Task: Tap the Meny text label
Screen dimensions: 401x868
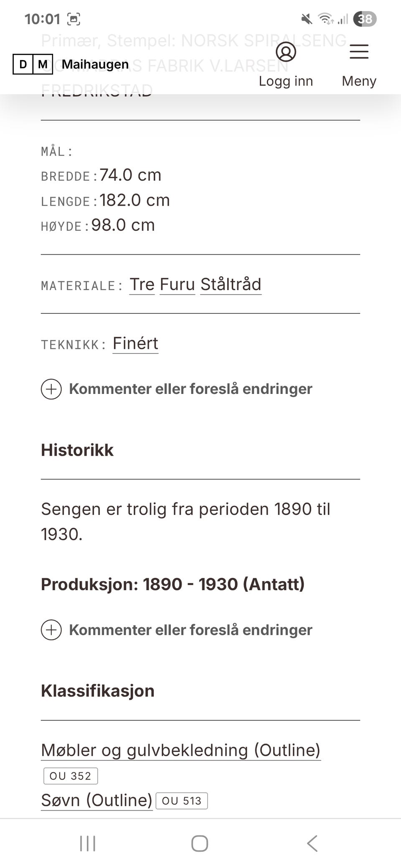Action: click(x=359, y=81)
